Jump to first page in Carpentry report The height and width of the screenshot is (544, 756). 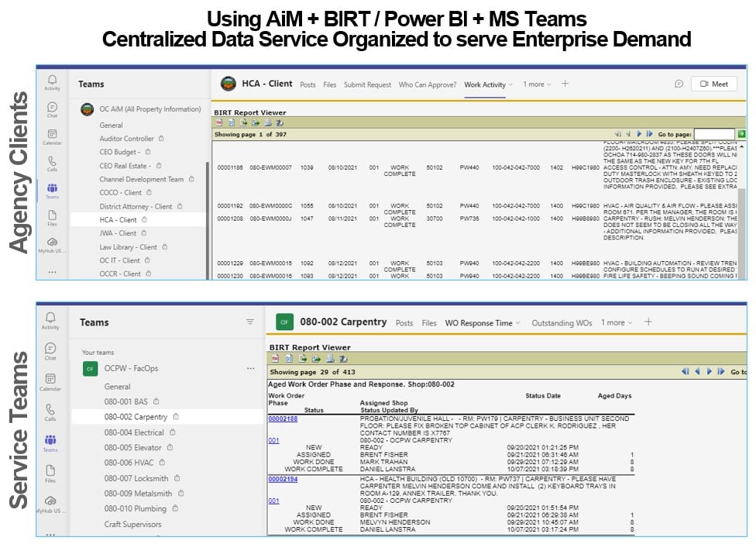(685, 371)
